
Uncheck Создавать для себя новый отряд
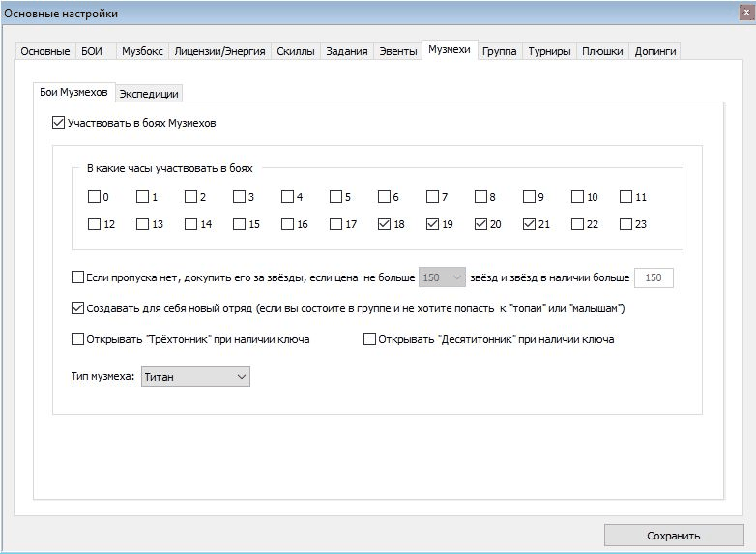pos(77,308)
